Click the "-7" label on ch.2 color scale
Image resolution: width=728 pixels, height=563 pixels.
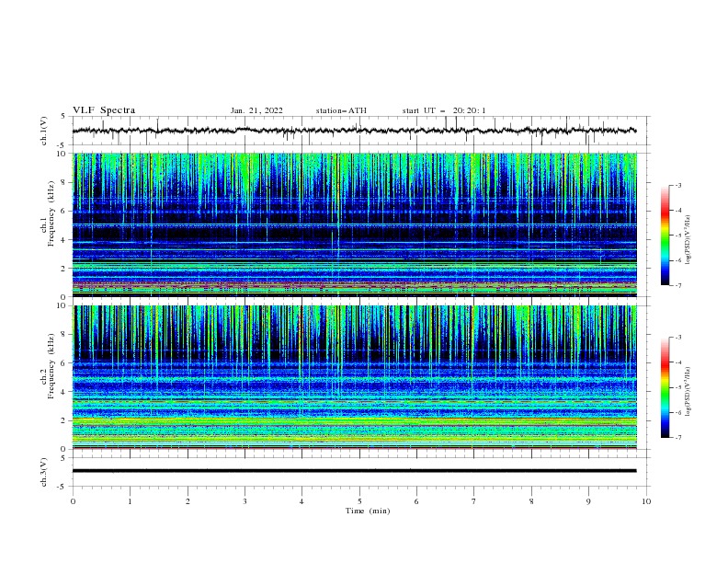(677, 437)
